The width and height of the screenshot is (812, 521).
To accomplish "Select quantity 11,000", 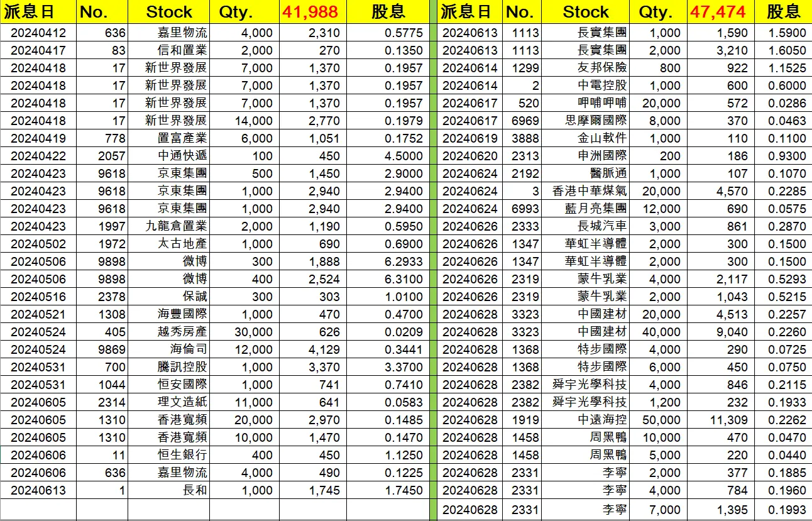I will click(x=245, y=402).
